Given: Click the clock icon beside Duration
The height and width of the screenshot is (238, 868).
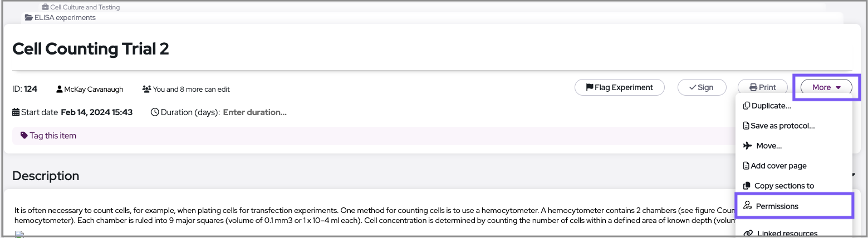Looking at the screenshot, I should tap(155, 112).
